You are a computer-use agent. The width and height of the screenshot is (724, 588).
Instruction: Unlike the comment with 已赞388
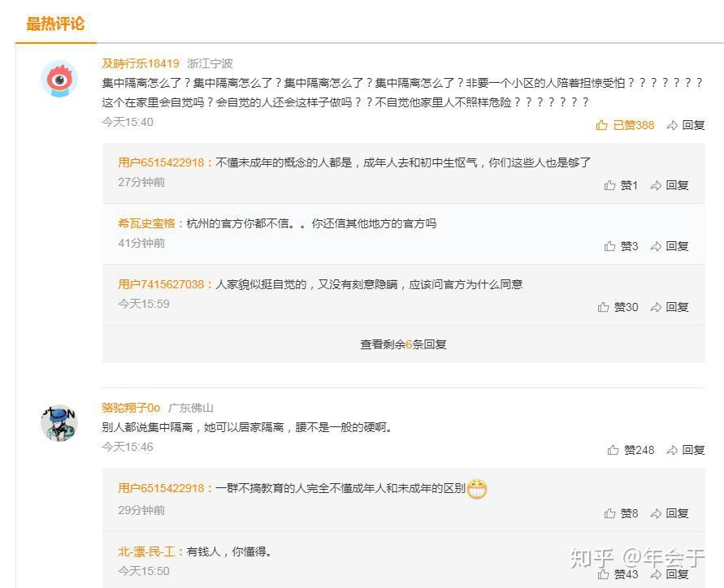(625, 125)
